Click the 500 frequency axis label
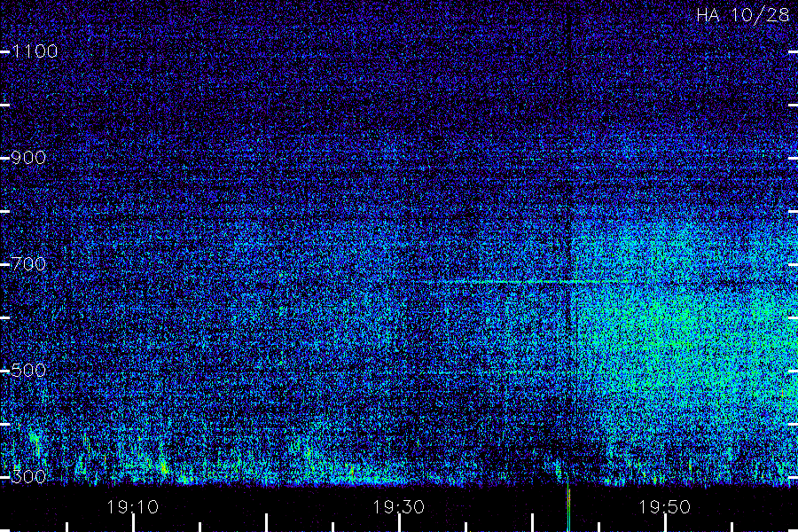Image resolution: width=798 pixels, height=532 pixels. coord(28,371)
